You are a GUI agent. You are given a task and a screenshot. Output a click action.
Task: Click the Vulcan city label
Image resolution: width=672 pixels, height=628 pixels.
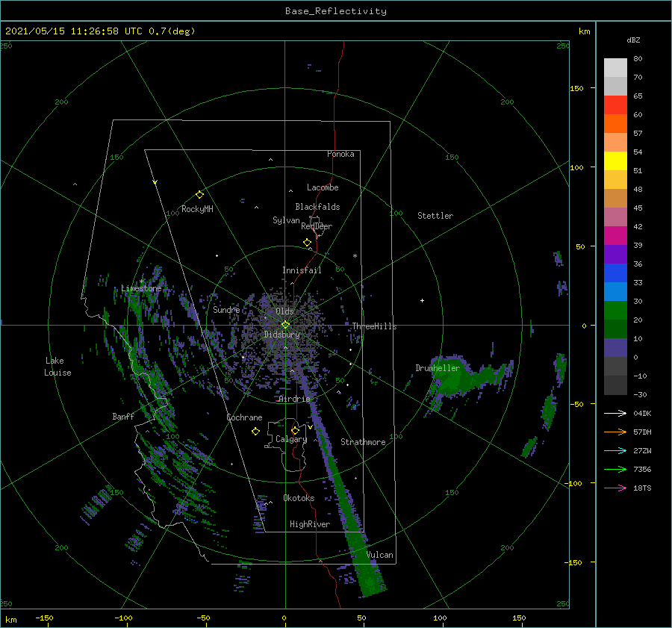coord(380,555)
